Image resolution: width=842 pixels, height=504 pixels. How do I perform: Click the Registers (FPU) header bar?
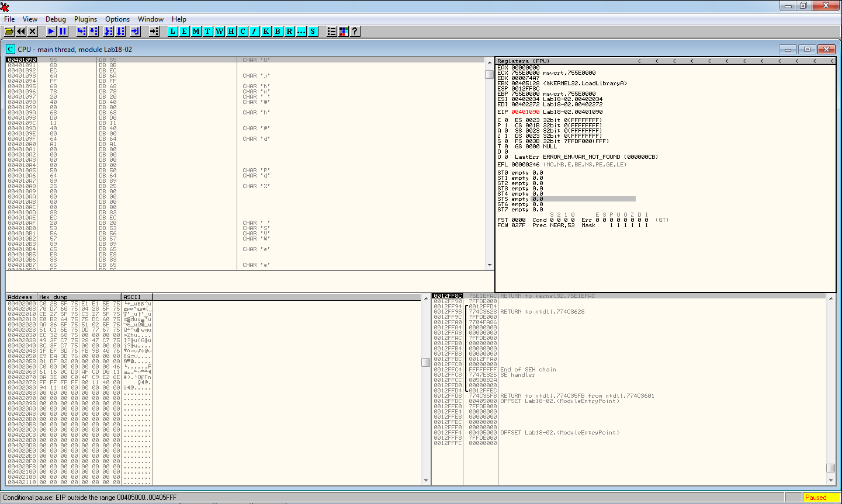click(666, 61)
